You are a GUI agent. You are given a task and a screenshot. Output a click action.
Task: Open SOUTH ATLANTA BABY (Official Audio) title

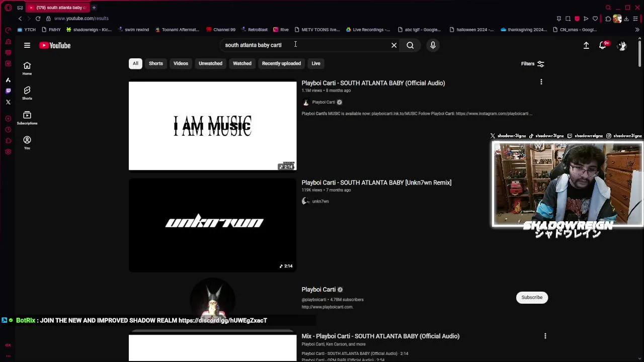tap(373, 83)
